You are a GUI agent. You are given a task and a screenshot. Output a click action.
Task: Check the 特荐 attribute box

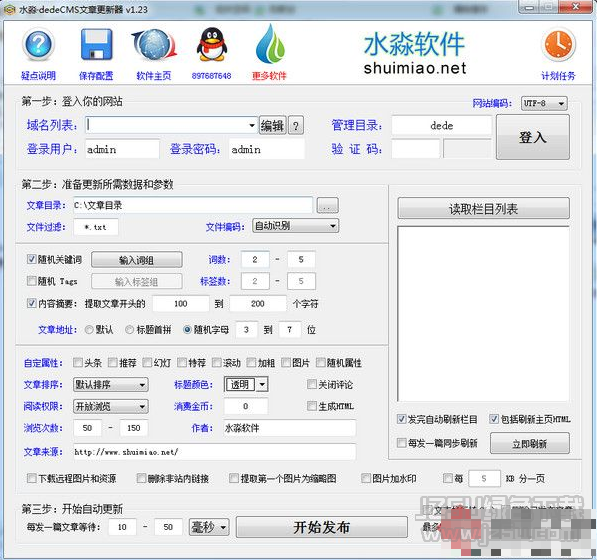pos(182,362)
